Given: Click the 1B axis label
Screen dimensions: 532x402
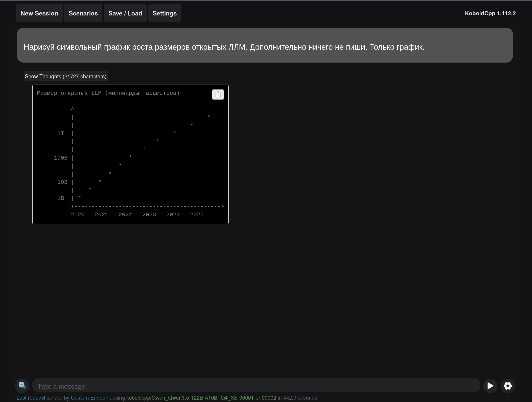Looking at the screenshot, I should [x=61, y=198].
